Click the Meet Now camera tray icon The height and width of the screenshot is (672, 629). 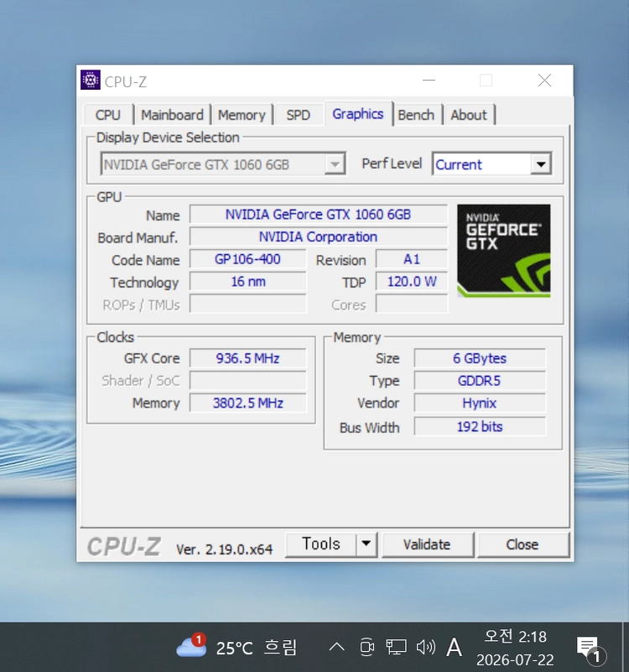point(366,647)
